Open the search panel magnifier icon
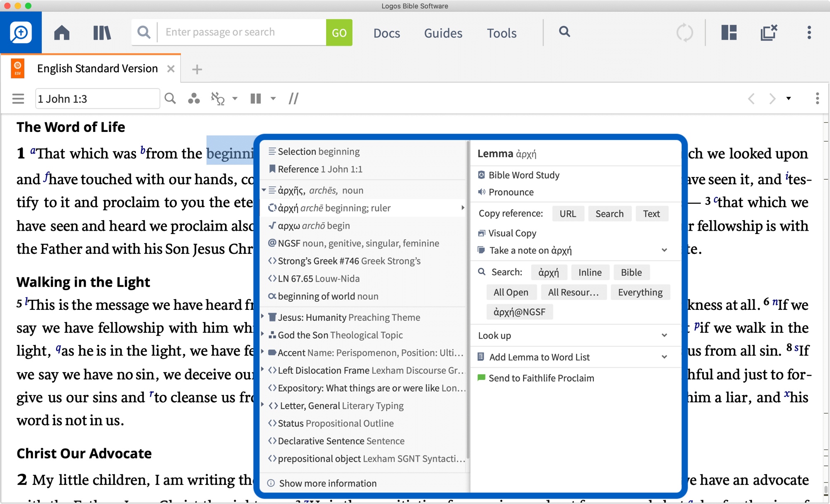 coord(564,32)
